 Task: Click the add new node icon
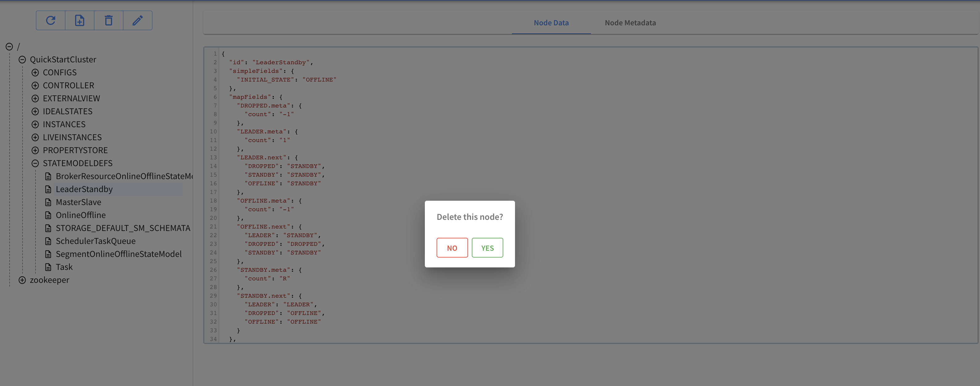point(80,21)
